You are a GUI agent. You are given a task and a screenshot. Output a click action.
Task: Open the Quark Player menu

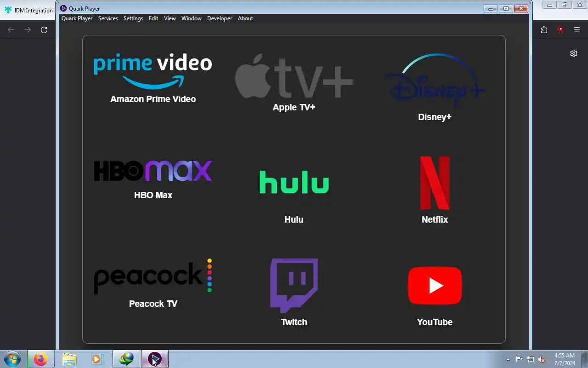point(77,18)
